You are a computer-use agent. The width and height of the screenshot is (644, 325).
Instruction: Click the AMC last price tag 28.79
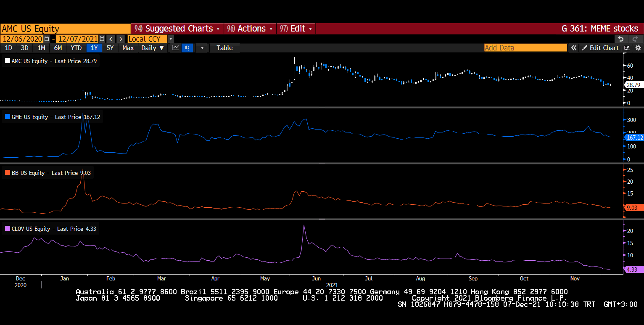[x=634, y=85]
